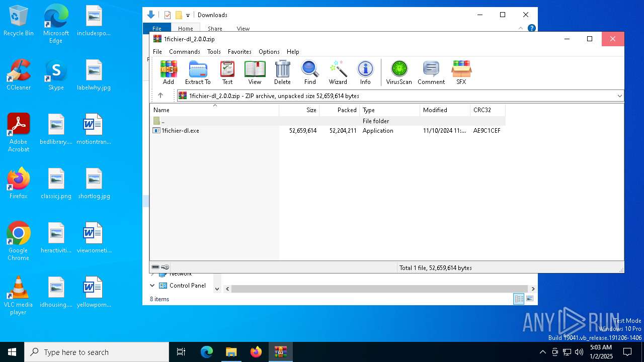Open Commands menu

coord(185,52)
